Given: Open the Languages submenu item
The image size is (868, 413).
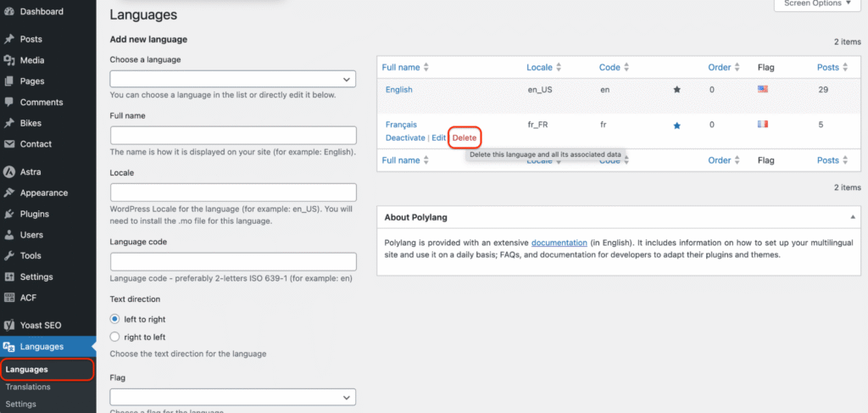Looking at the screenshot, I should click(26, 369).
